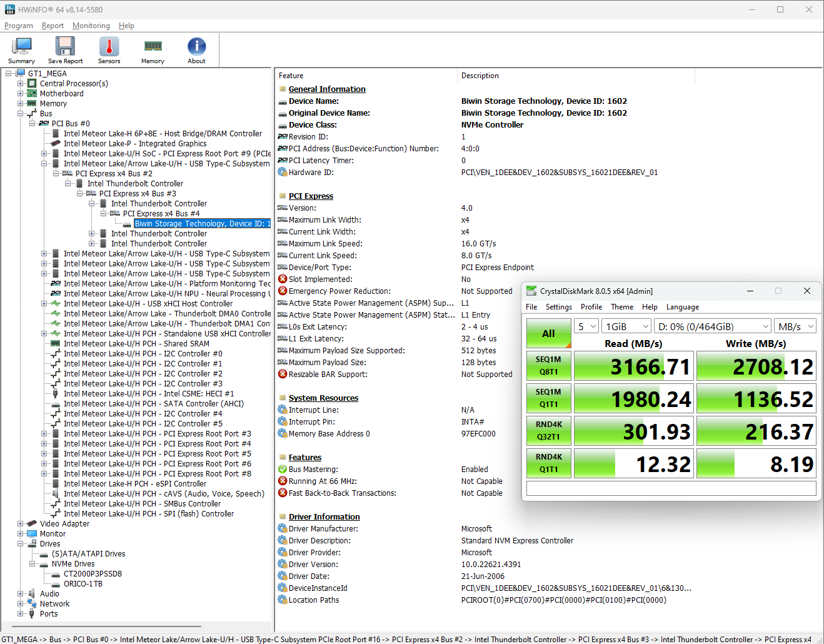This screenshot has height=644, width=824.
Task: Collapse the NVMe Drives node
Action: (33, 563)
